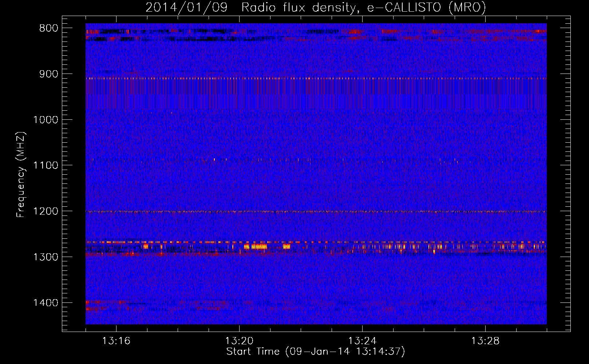Click the 800 frequency tick label

(x=49, y=28)
